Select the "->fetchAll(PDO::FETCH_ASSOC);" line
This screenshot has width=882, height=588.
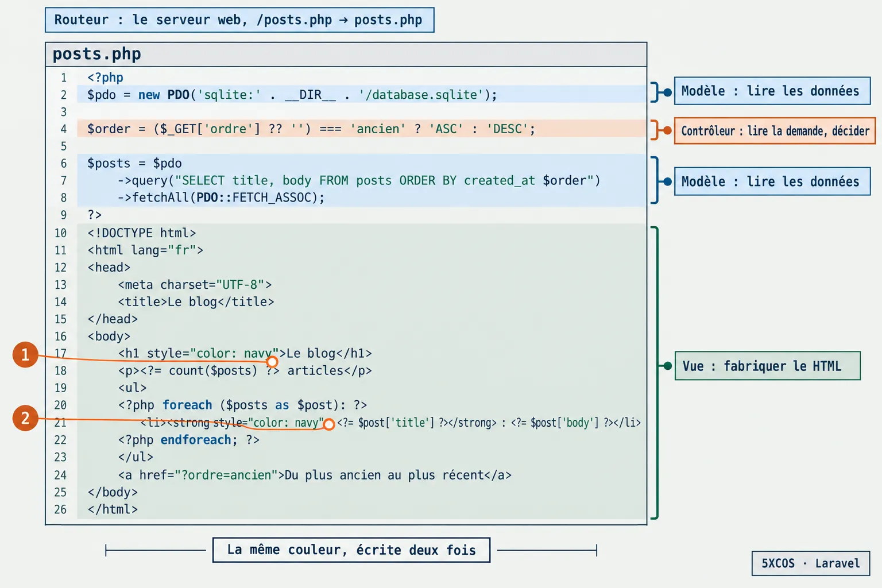[221, 198]
